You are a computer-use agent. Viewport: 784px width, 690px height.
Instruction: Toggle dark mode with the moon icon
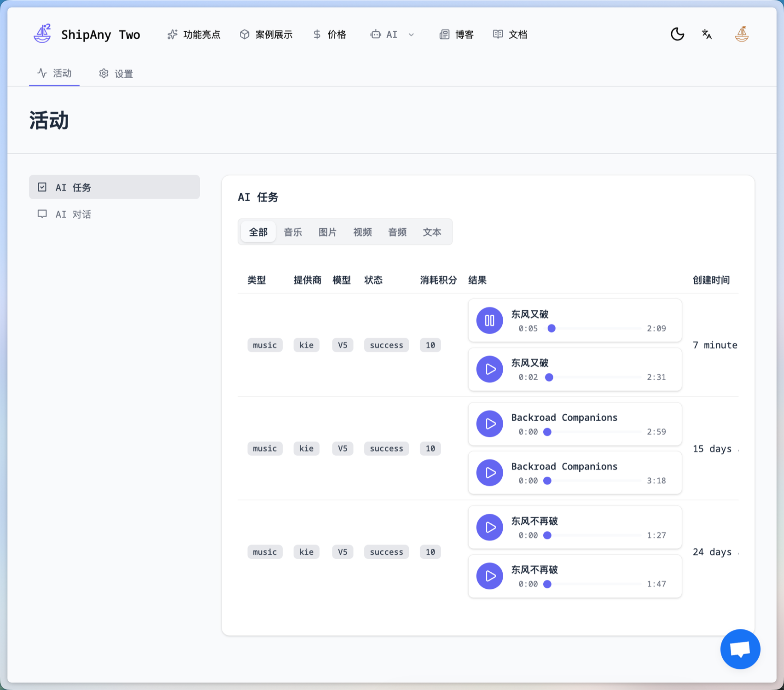[x=677, y=34]
